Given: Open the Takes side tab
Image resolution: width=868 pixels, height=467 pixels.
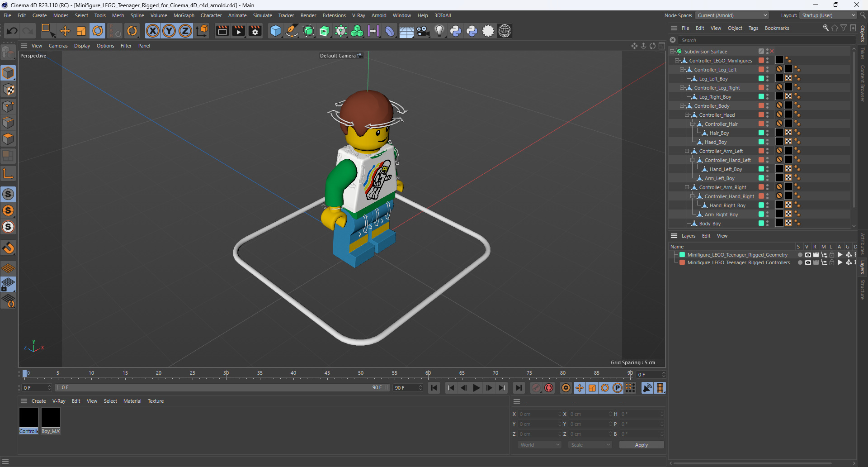Looking at the screenshot, I should [x=863, y=53].
